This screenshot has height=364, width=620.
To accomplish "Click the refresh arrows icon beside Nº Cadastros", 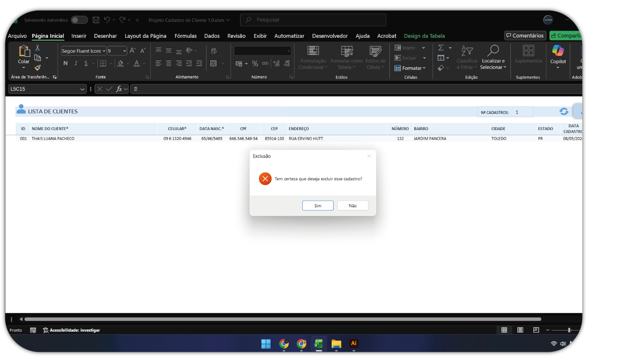I will pos(563,111).
